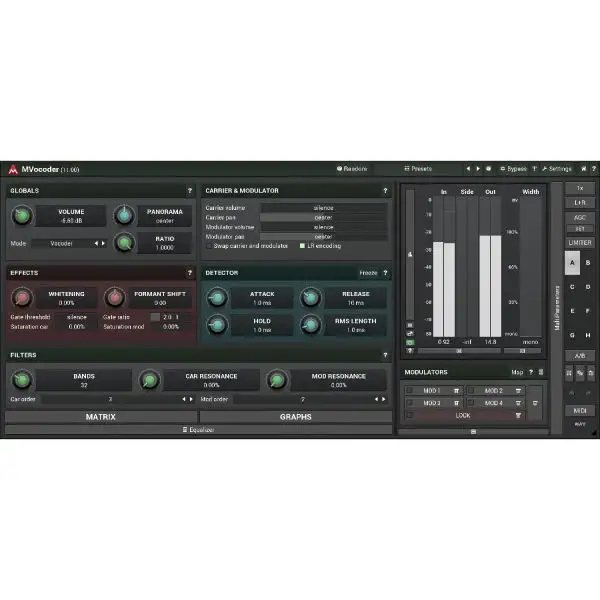Open help for the Globals section

click(190, 191)
